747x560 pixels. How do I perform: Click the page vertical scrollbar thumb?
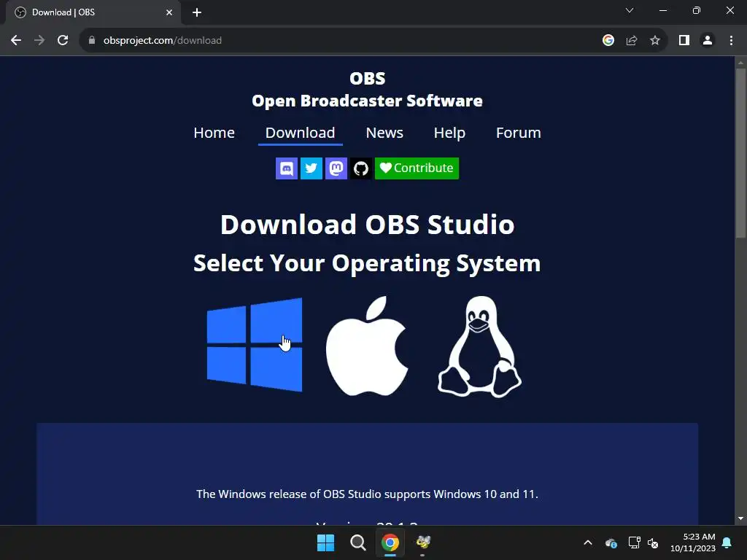point(740,152)
